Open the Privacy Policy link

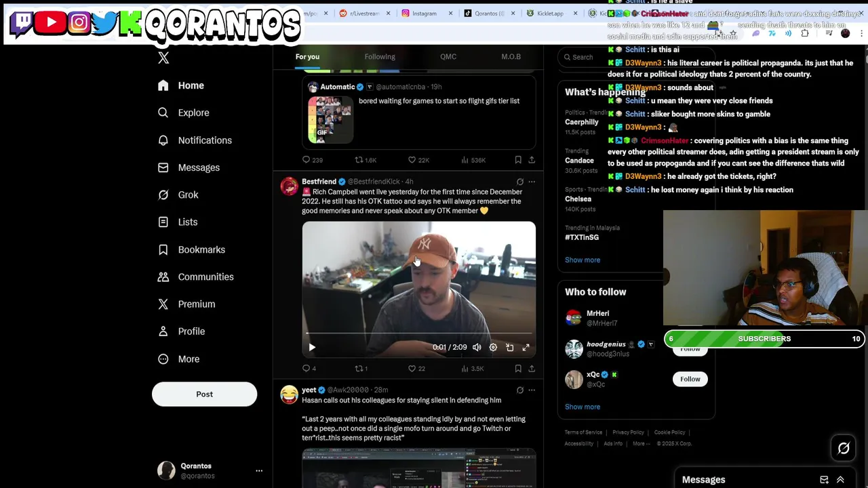[x=628, y=432]
